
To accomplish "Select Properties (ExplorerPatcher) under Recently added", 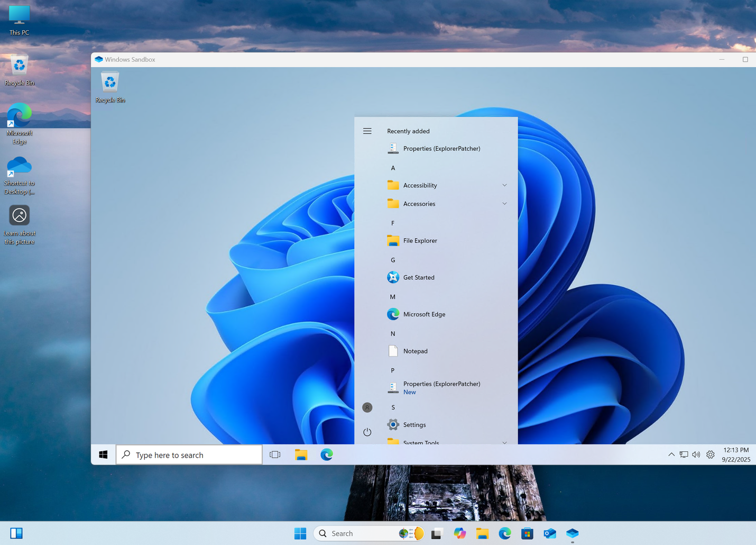I will point(442,148).
